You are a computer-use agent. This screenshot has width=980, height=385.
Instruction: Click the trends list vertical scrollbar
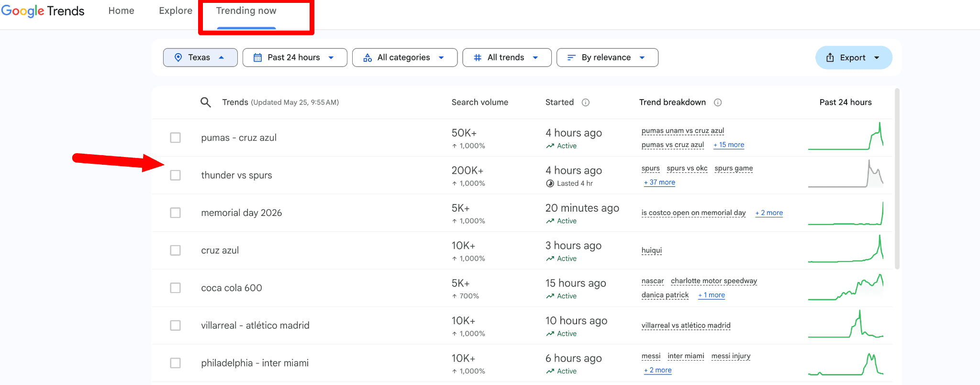pyautogui.click(x=897, y=179)
